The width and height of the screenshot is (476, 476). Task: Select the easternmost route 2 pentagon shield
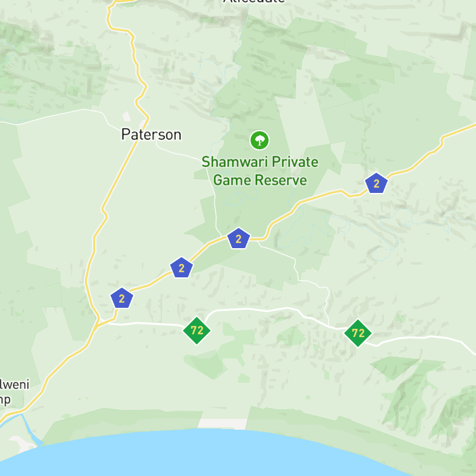coord(376,183)
